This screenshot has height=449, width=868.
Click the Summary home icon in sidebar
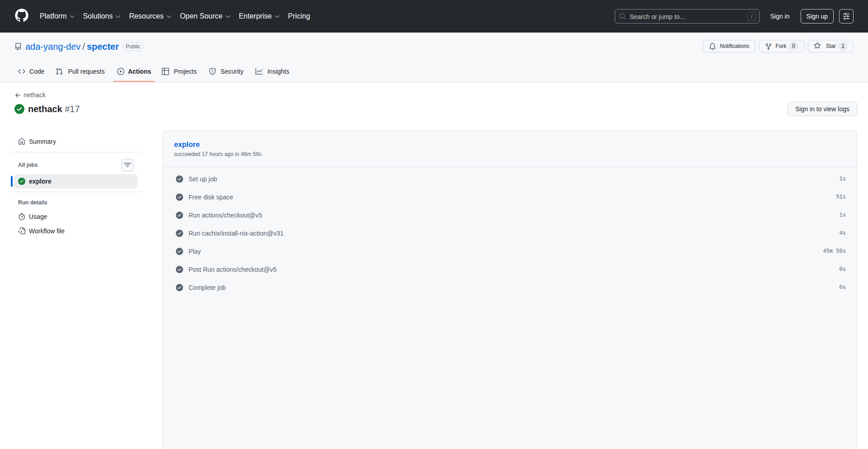pyautogui.click(x=22, y=141)
